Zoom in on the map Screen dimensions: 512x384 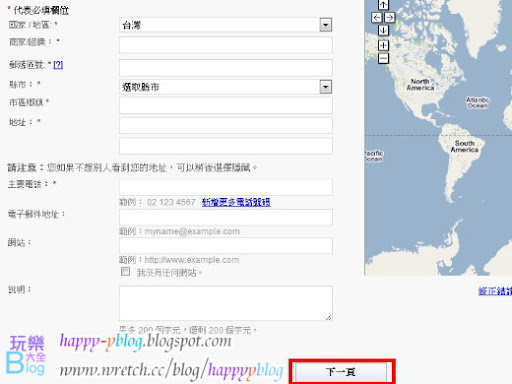pos(383,45)
